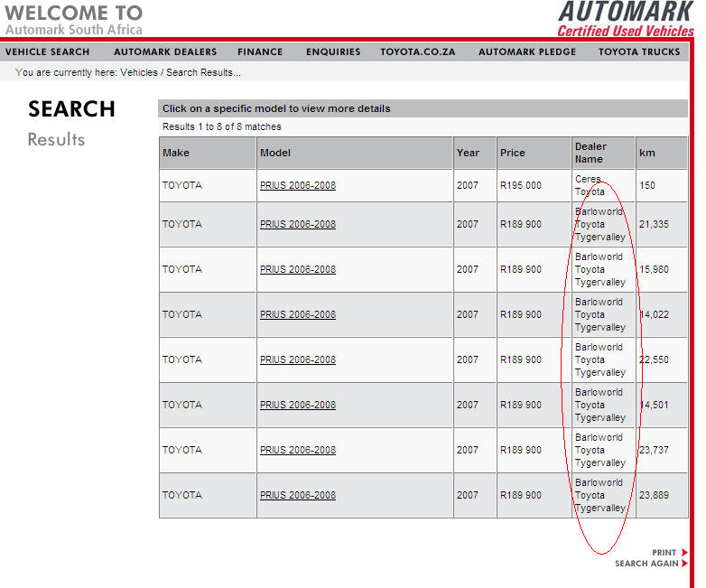The height and width of the screenshot is (588, 706).
Task: Click the Automark Certified Used Vehicles logo
Action: pos(626,19)
